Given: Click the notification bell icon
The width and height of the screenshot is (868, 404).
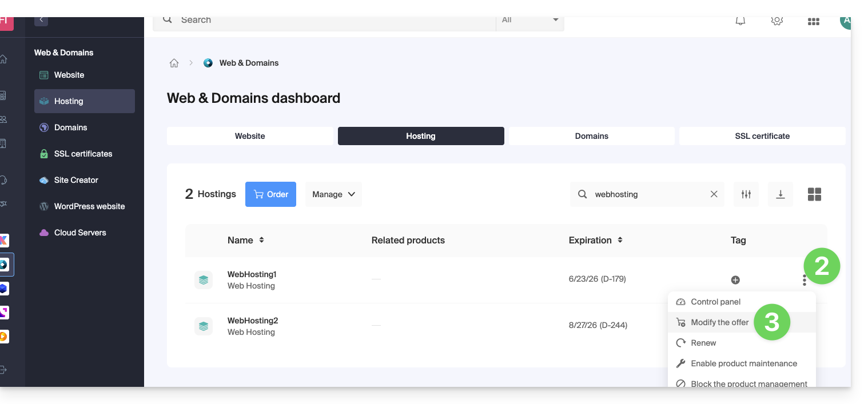Looking at the screenshot, I should [740, 21].
